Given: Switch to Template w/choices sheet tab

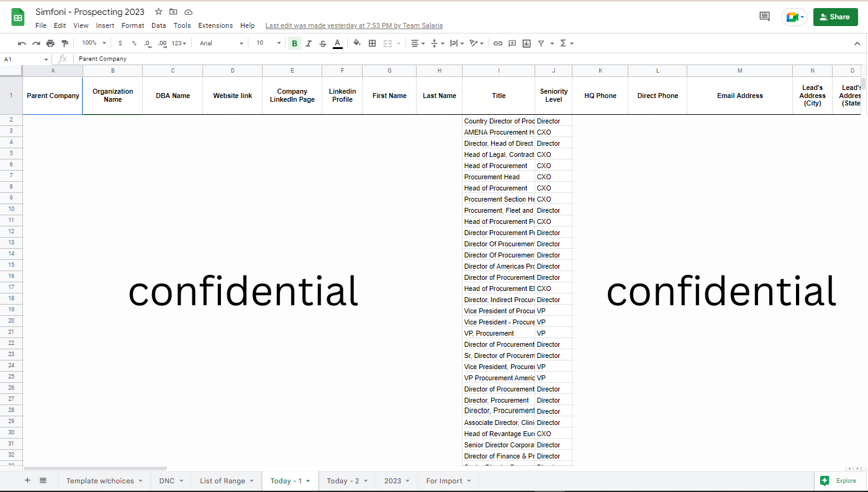Looking at the screenshot, I should [x=104, y=481].
